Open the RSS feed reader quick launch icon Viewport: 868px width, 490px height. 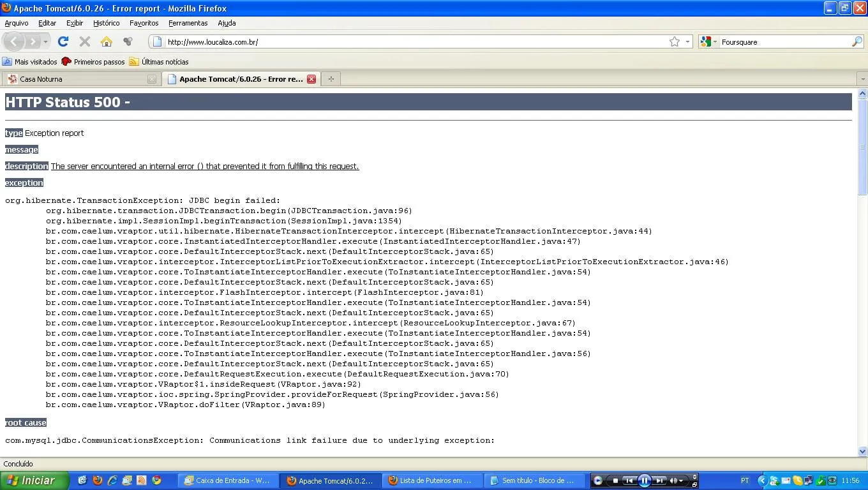[142, 480]
